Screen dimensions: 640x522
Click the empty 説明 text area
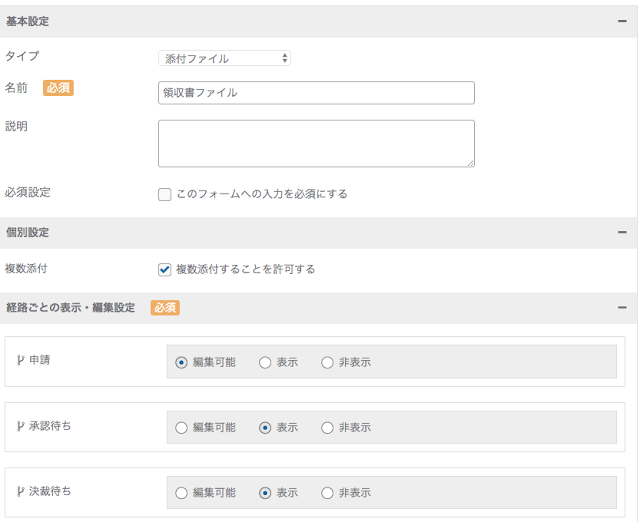click(316, 144)
